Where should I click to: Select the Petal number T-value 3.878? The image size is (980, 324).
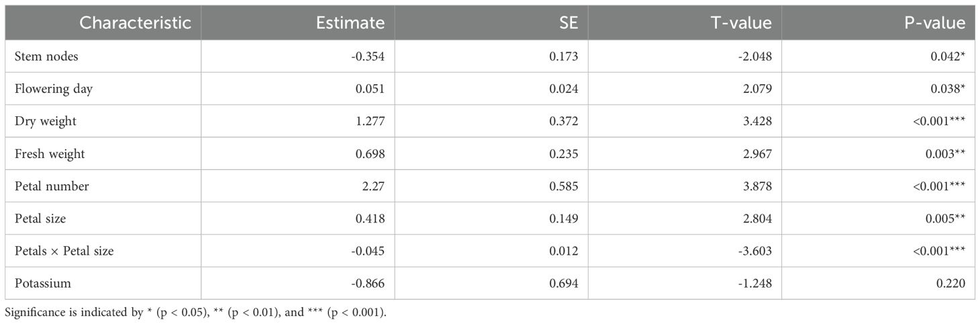[x=757, y=186]
